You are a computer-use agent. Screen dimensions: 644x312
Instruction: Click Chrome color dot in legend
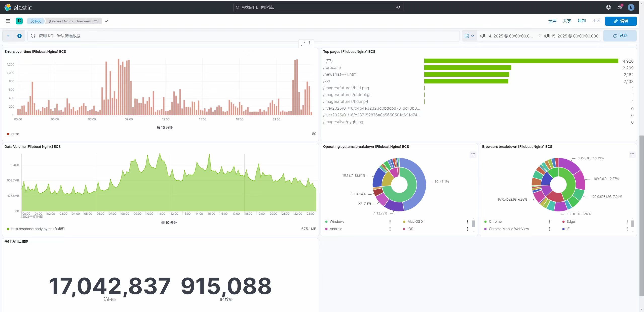click(x=485, y=221)
